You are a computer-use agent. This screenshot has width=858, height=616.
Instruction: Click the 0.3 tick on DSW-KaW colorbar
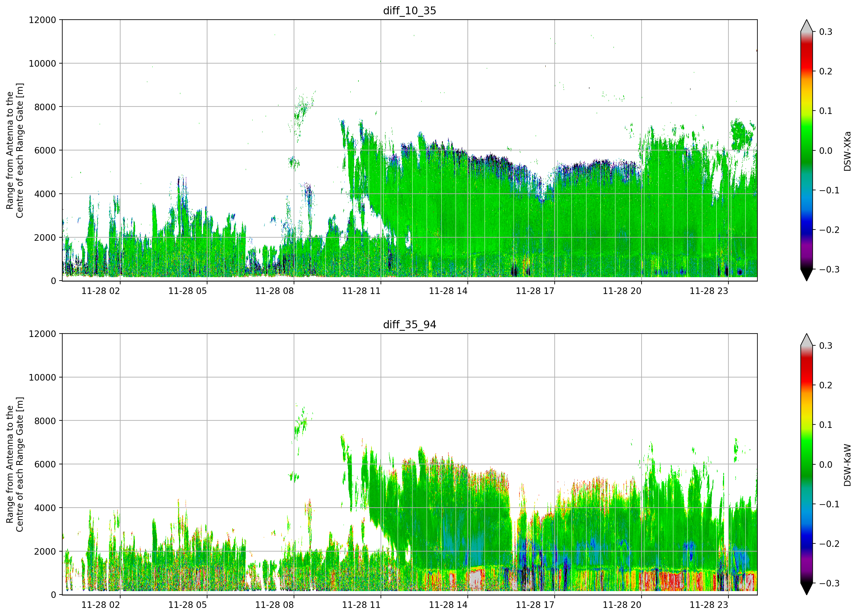click(826, 346)
